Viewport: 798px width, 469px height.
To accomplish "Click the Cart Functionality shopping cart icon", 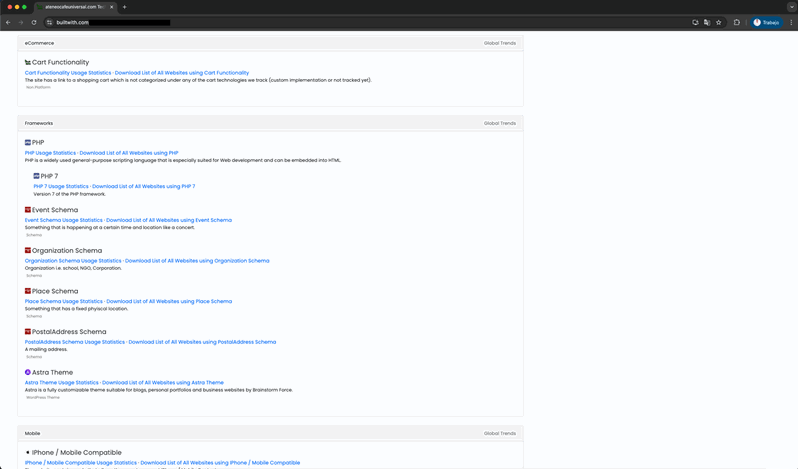I will tap(27, 62).
